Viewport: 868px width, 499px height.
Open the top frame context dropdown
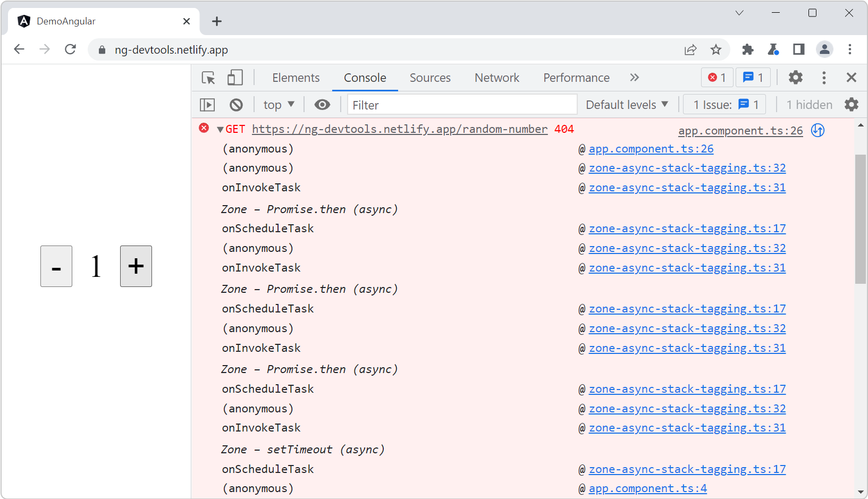[x=278, y=104]
